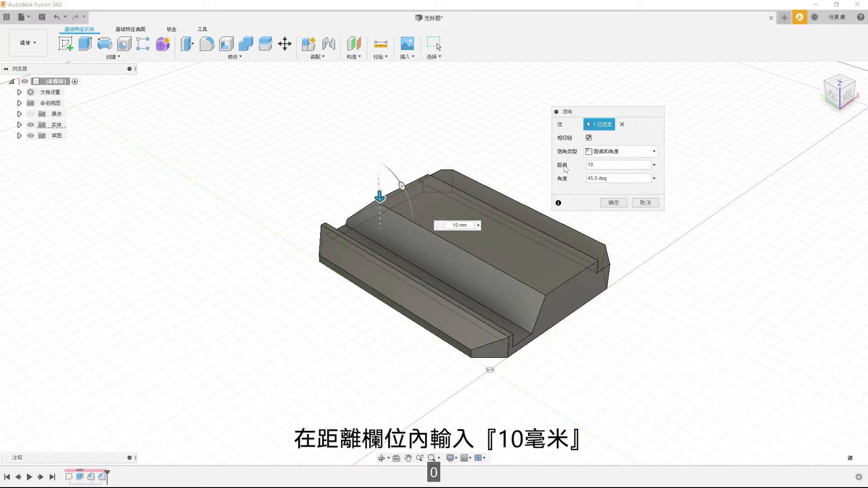This screenshot has width=868, height=488.
Task: Select the Move/Copy tool
Action: pos(285,44)
